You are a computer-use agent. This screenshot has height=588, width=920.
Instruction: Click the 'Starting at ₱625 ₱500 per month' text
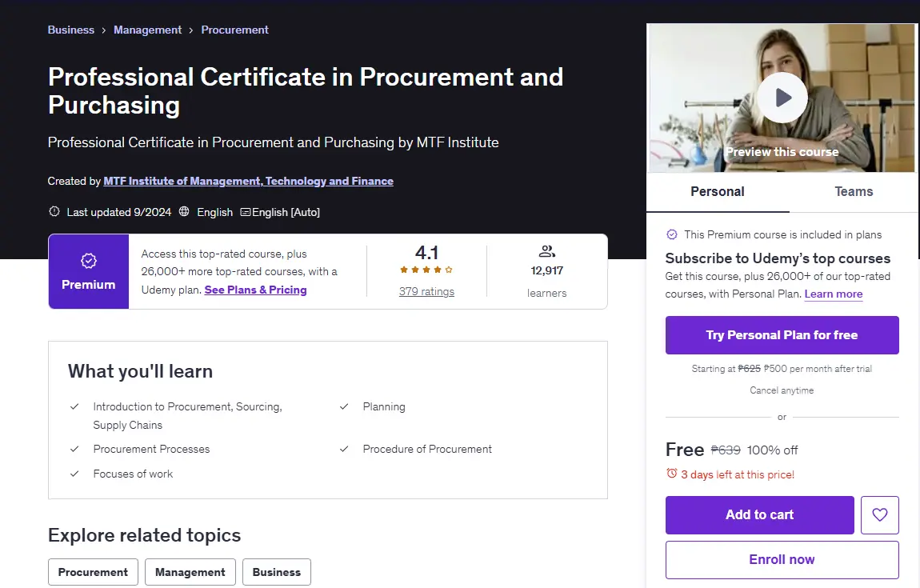[782, 369]
